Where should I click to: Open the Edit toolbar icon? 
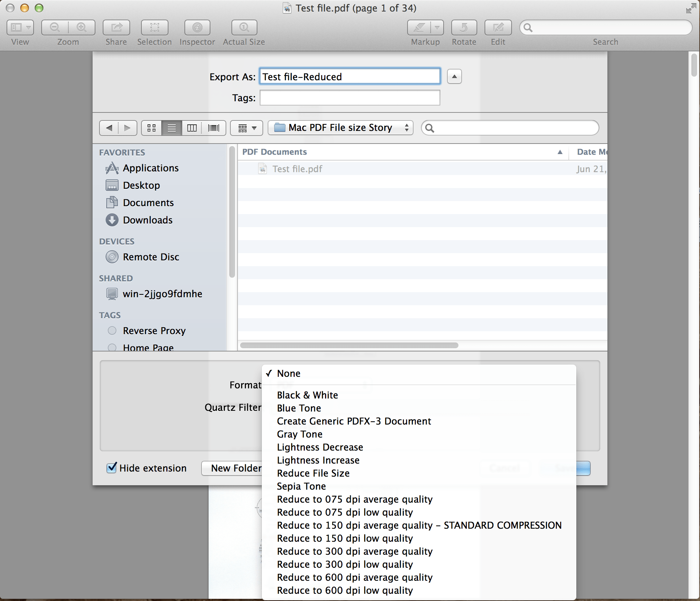point(498,27)
